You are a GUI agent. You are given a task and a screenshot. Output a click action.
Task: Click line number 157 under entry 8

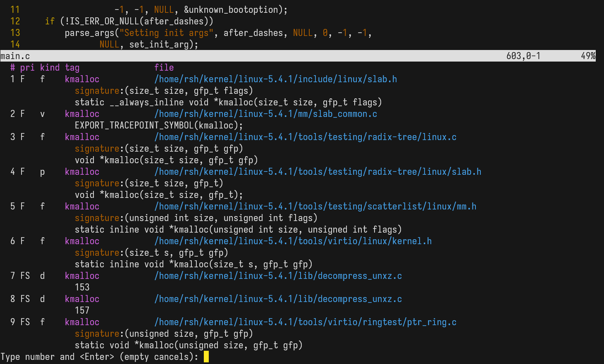(x=82, y=310)
